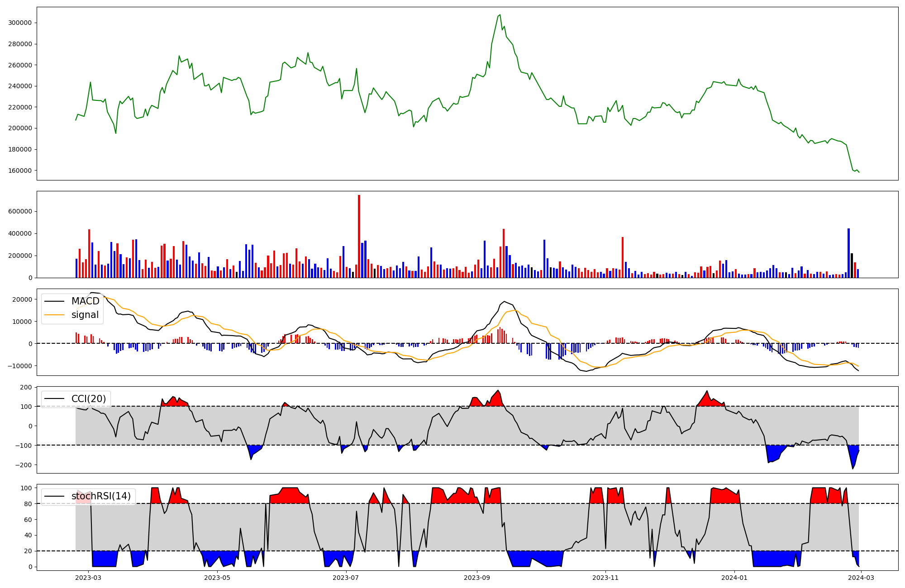Click the stochRSI(14) legend label
Screen dimensions: 905x588
pyautogui.click(x=101, y=496)
